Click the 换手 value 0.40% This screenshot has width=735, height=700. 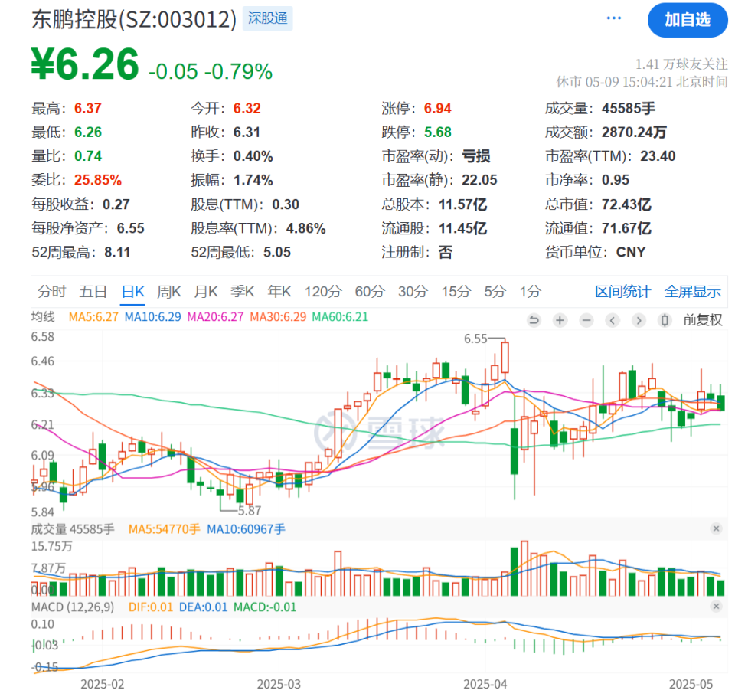click(x=253, y=156)
